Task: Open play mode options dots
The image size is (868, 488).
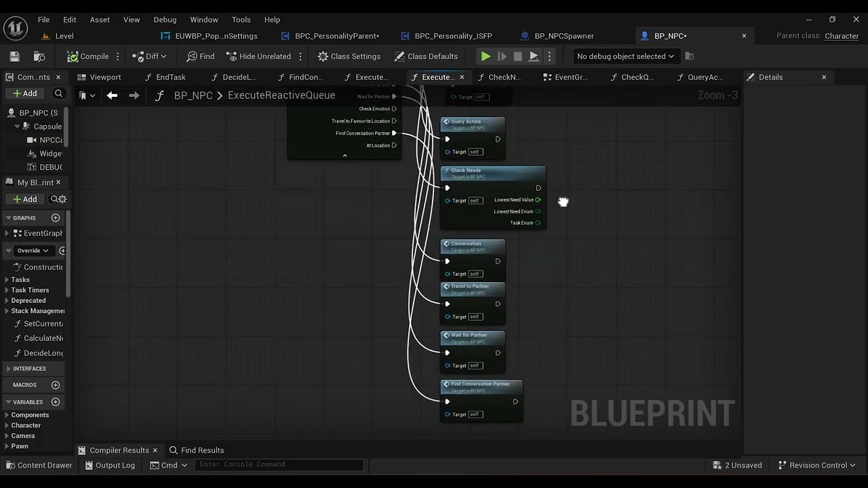Action: (x=549, y=56)
